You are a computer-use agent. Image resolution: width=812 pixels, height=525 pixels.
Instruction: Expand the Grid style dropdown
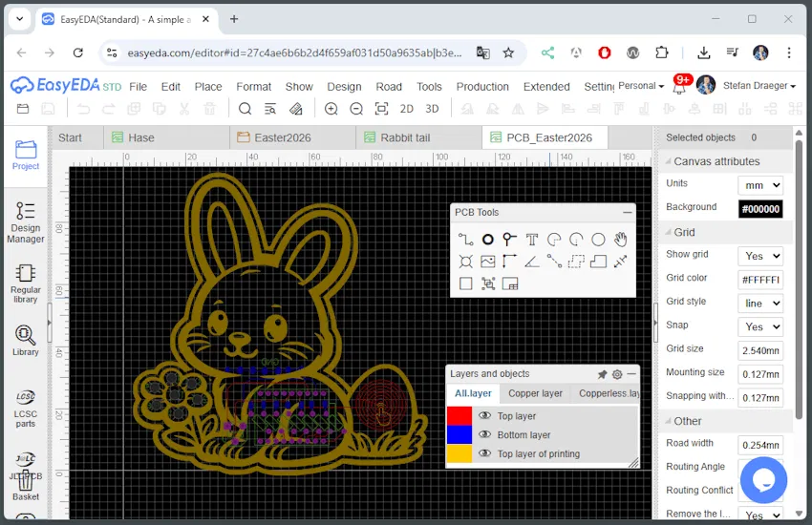(759, 304)
